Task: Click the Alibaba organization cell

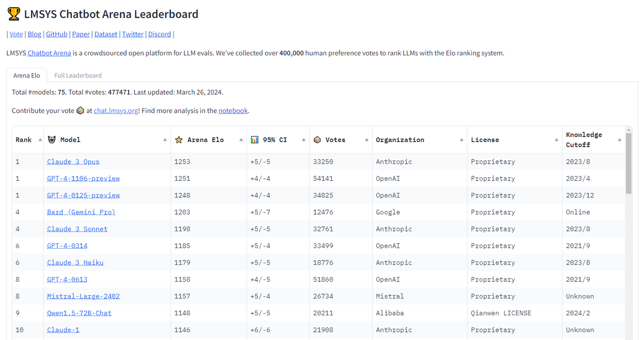Action: [x=390, y=313]
